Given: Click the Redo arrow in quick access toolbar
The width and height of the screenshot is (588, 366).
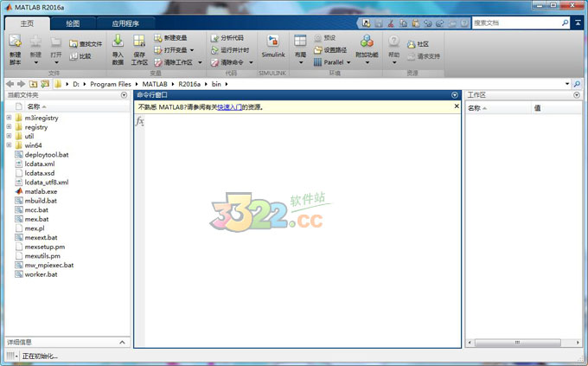Looking at the screenshot, I should (x=440, y=23).
